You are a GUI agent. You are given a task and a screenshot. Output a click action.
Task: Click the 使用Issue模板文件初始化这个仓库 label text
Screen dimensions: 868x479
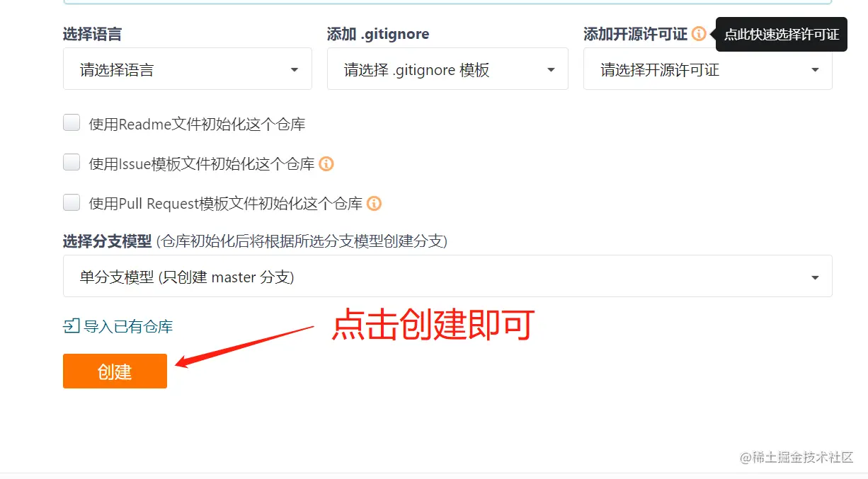point(202,164)
